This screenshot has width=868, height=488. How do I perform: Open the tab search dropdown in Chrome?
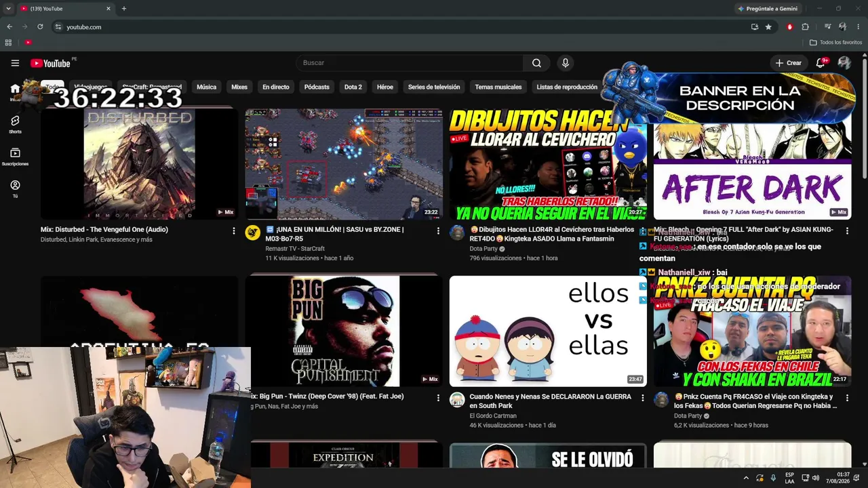[x=8, y=8]
